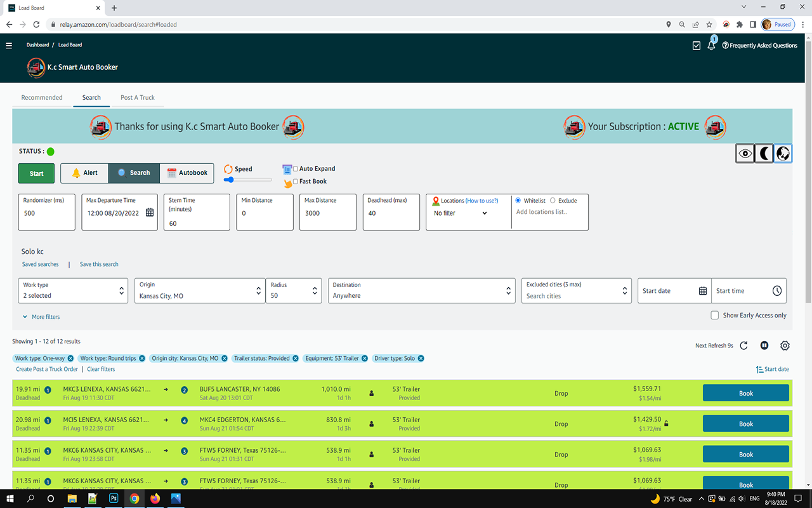
Task: Adjust the Speed slider
Action: 247,180
